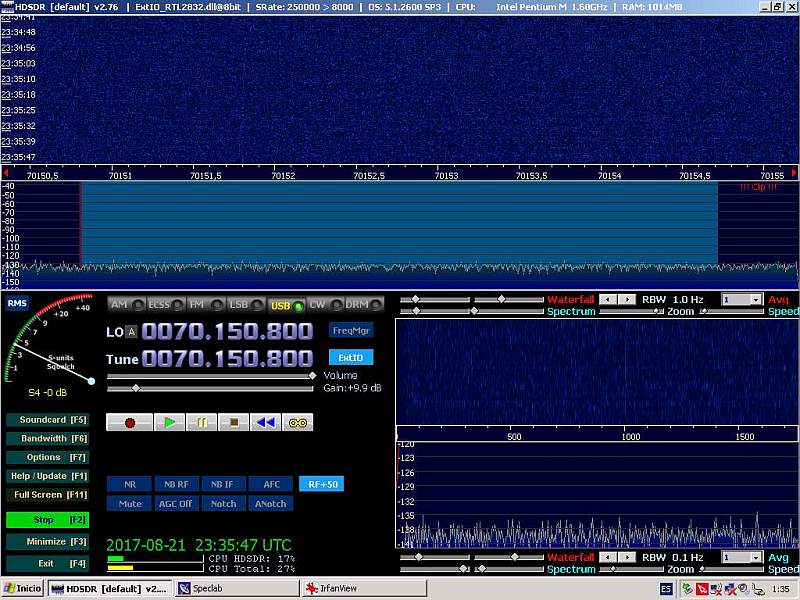Rewind using the blue double-arrow icon

(x=265, y=423)
